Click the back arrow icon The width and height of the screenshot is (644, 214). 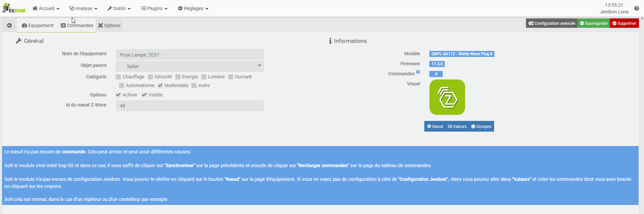tap(9, 25)
